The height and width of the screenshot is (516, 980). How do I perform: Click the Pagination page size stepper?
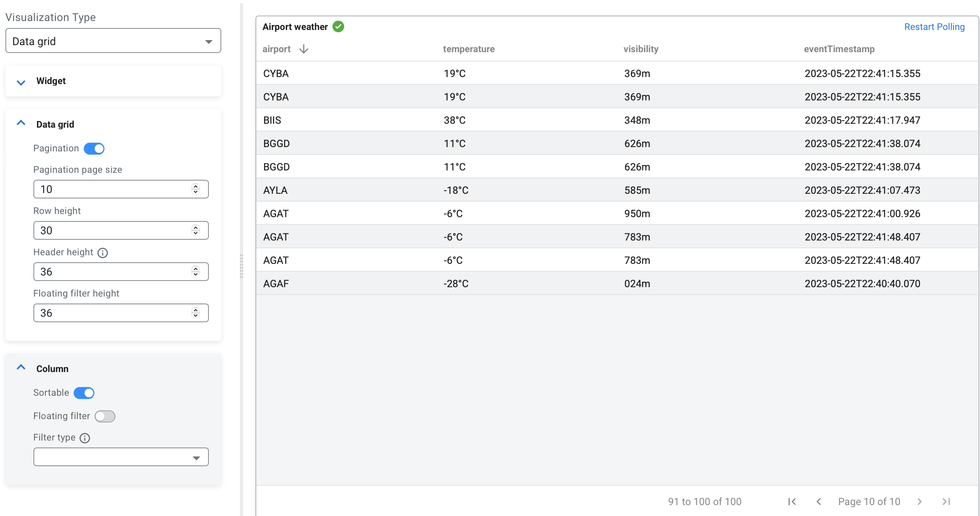196,189
